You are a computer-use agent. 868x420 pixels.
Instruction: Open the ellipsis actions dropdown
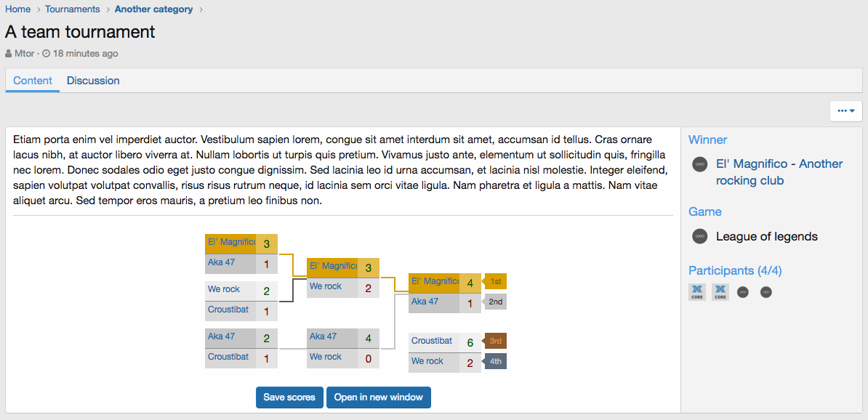coord(846,110)
